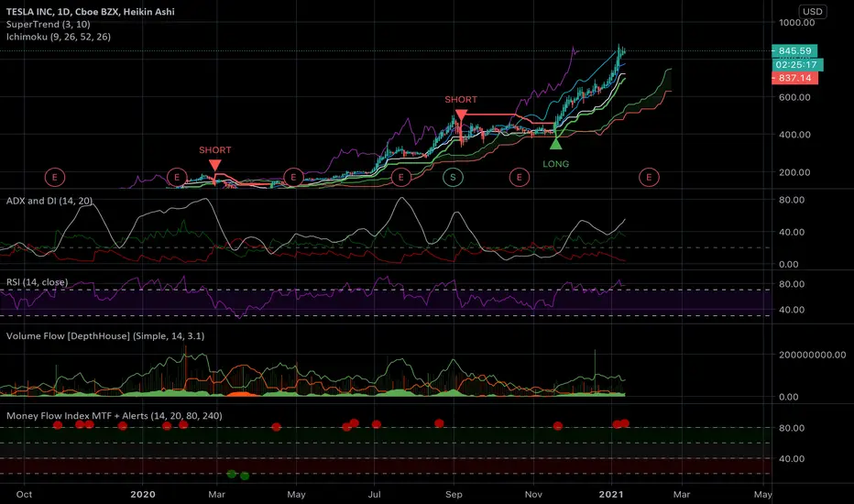The width and height of the screenshot is (854, 504).
Task: Open the earnings E marker near February 2020
Action: (x=177, y=177)
